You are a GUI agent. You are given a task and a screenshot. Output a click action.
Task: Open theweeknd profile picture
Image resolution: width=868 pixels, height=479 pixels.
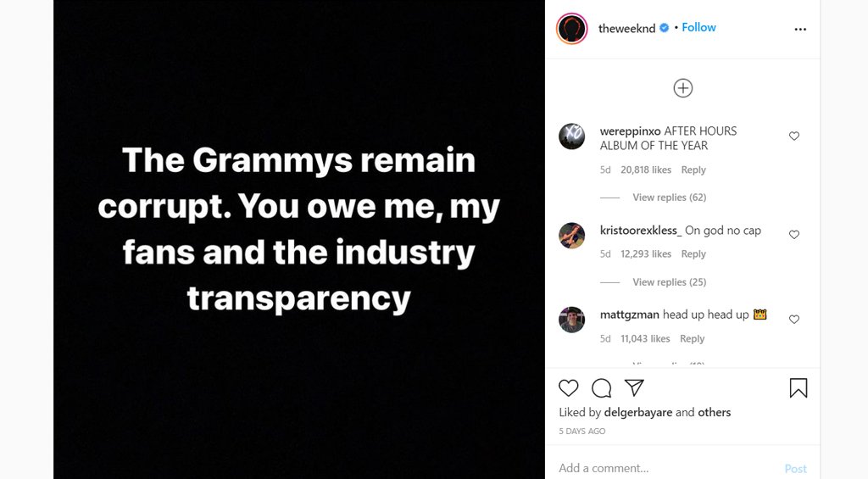tap(572, 29)
